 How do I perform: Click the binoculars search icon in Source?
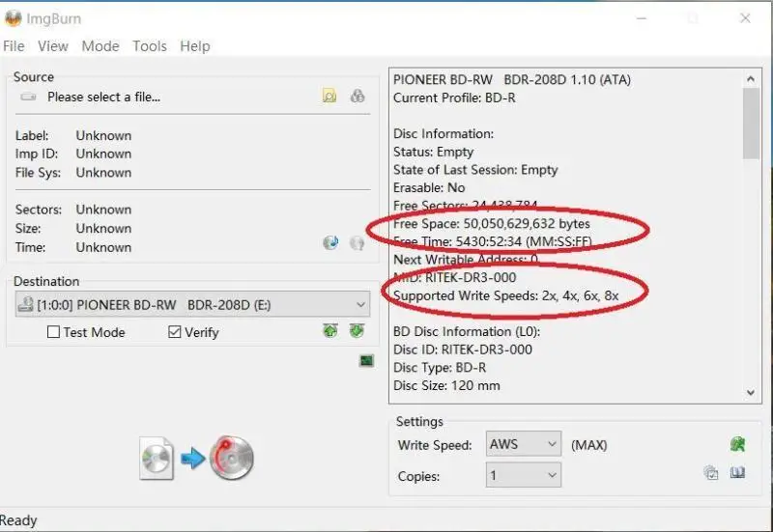click(358, 96)
